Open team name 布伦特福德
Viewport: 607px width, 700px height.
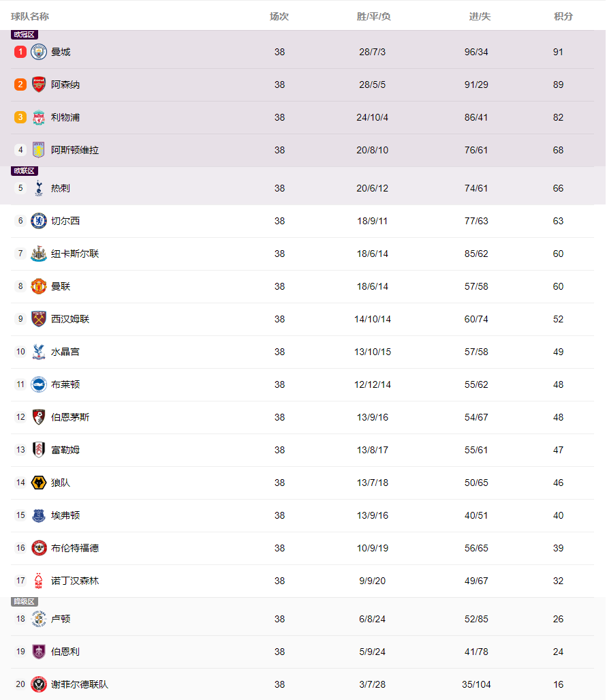click(x=75, y=548)
